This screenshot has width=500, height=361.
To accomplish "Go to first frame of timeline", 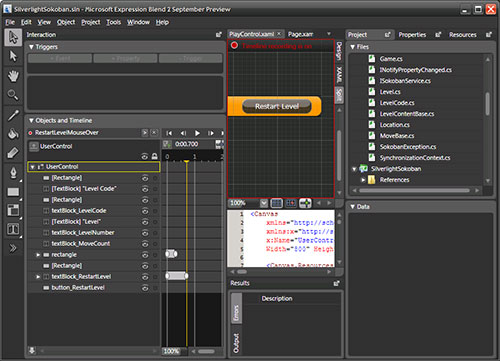I will (169, 133).
